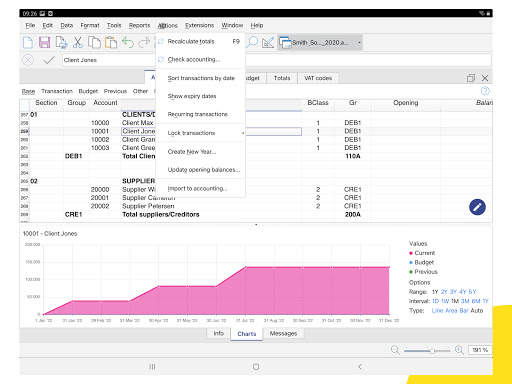Set chart range to 1Y
This screenshot has height=384, width=512.
pyautogui.click(x=435, y=292)
